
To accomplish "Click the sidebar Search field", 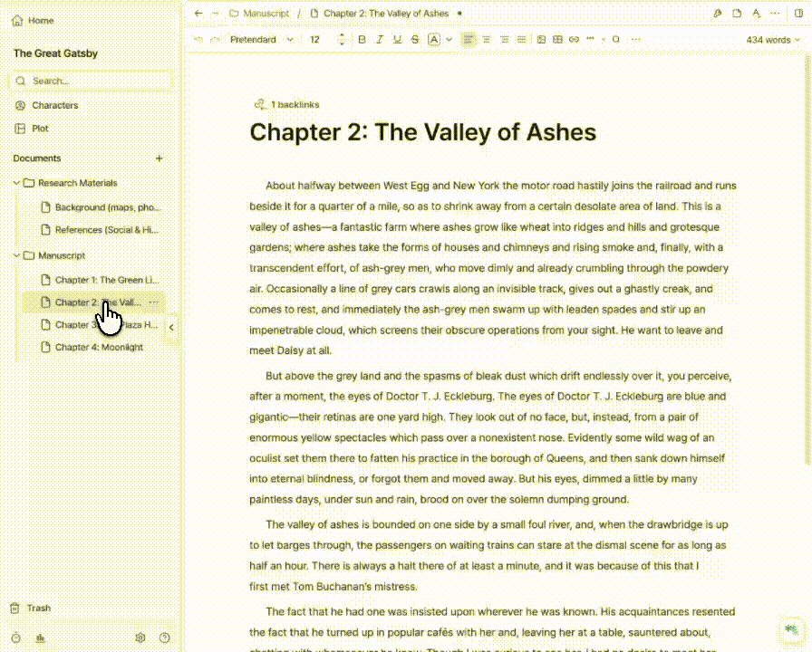I will [91, 81].
